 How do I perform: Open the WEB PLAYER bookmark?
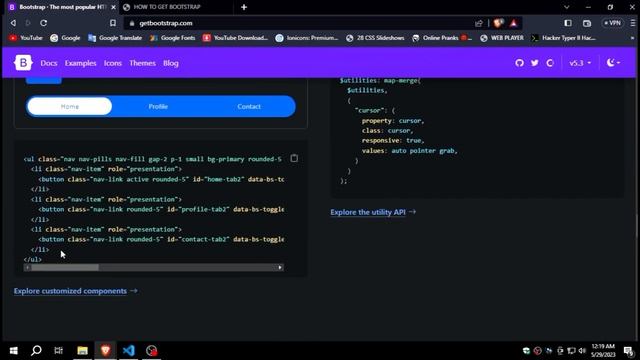(x=502, y=38)
